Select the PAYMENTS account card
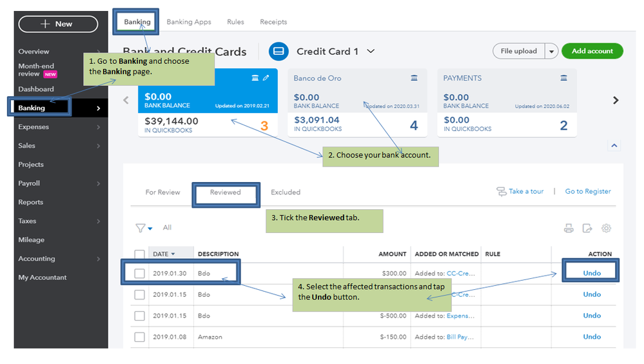The image size is (644, 364). [507, 103]
